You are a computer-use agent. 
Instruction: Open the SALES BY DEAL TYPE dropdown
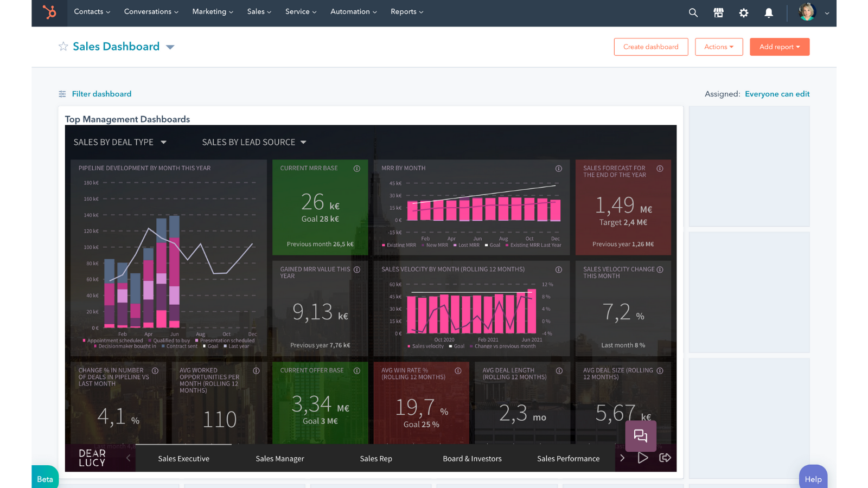(x=163, y=142)
